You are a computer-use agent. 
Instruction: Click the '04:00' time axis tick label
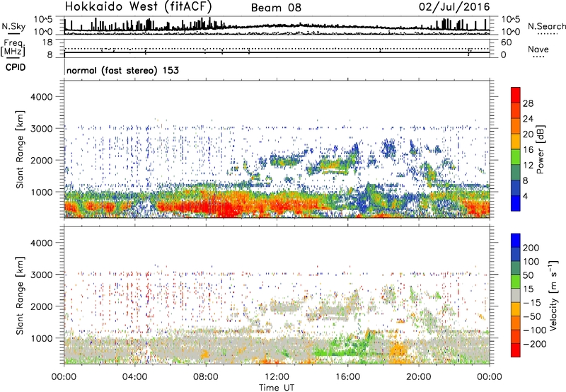coord(134,377)
